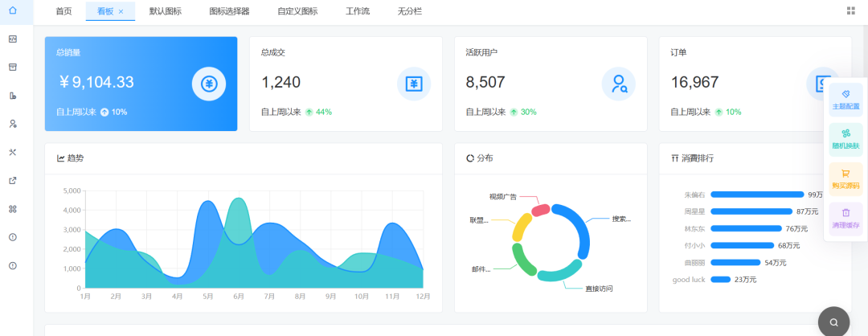
Task: Click the grid icon at top right
Action: point(851,10)
